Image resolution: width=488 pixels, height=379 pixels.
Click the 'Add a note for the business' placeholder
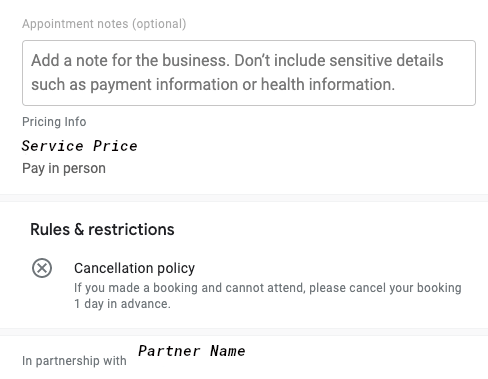(x=130, y=61)
